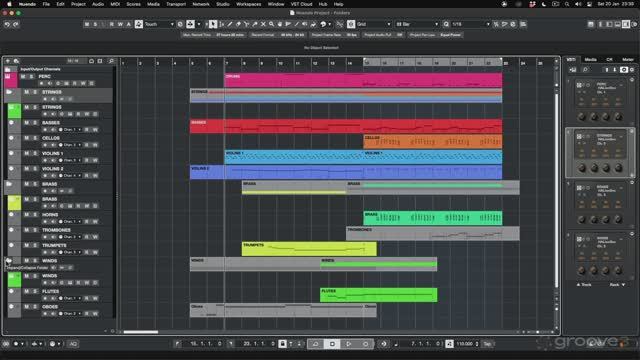
Task: Open the Grid snap type dropdown
Action: click(373, 24)
